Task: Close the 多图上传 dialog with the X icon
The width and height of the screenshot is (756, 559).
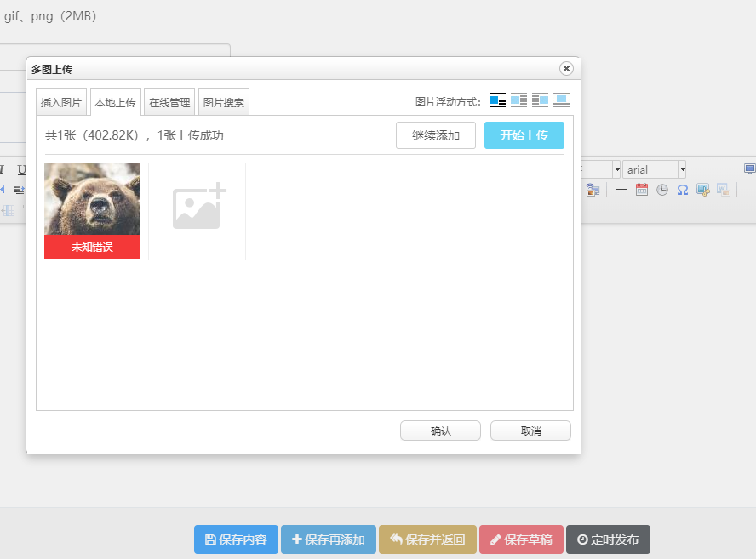Action: click(566, 69)
